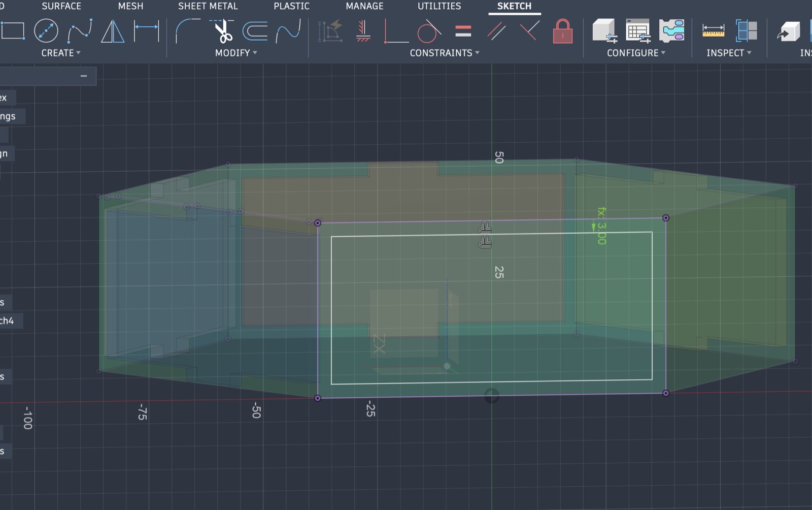Viewport: 812px width, 510px height.
Task: Click the cube with curved arrow icon
Action: [x=788, y=30]
